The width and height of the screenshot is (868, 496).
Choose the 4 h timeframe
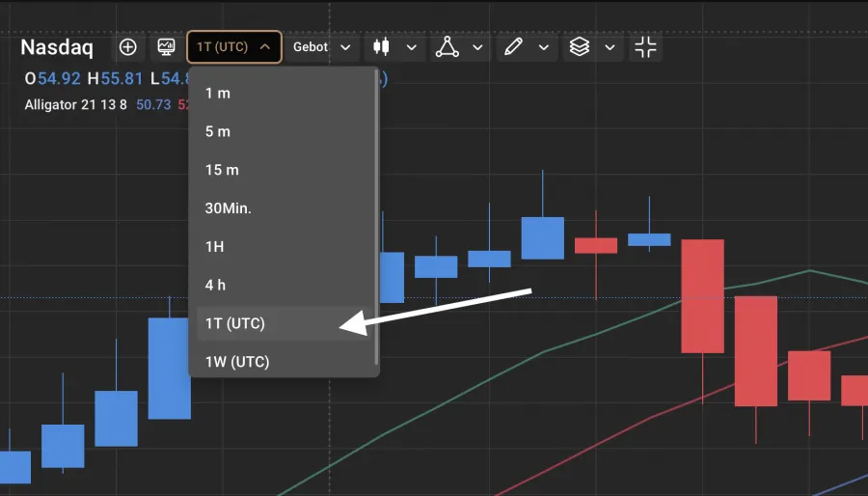(x=284, y=285)
